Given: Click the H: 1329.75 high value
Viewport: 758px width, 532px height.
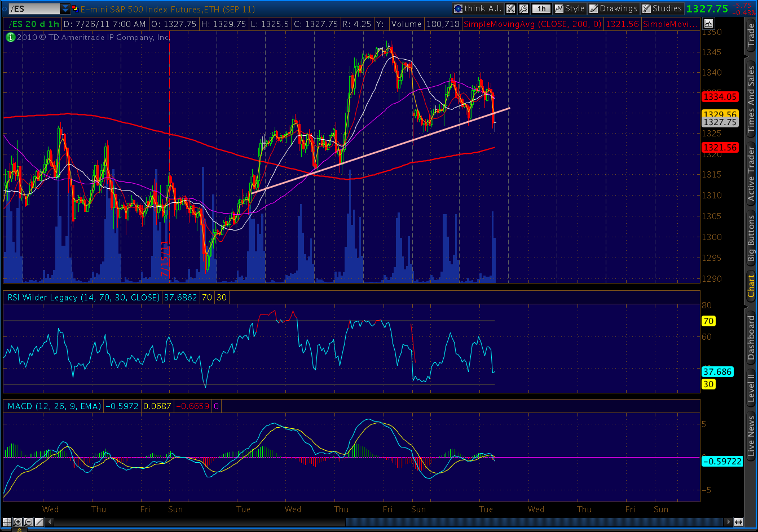Looking at the screenshot, I should [223, 24].
